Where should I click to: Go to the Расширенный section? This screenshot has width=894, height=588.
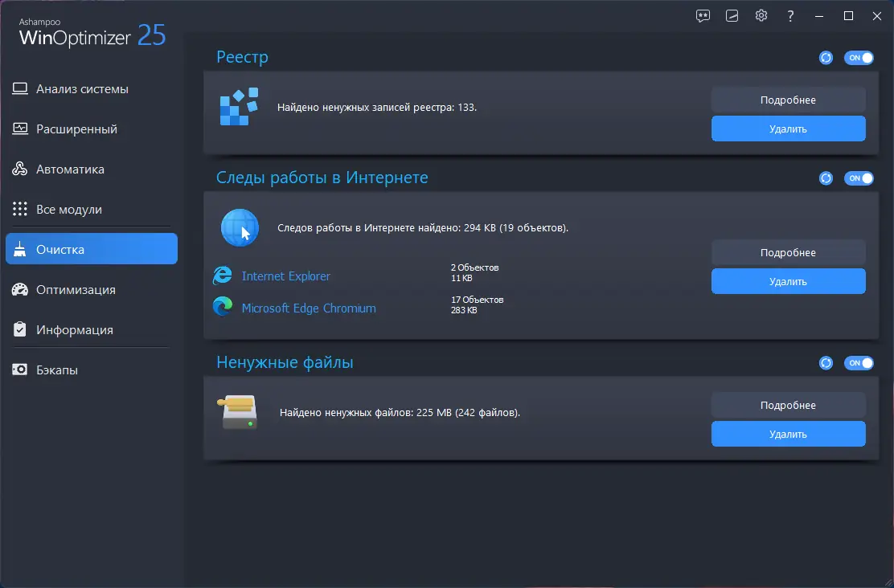click(91, 129)
